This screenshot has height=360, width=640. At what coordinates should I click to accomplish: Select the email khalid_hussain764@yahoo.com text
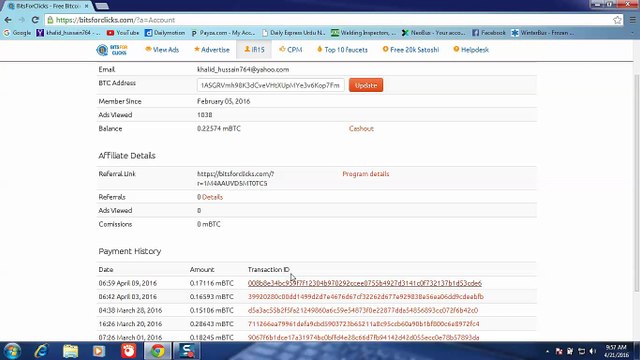(243, 69)
